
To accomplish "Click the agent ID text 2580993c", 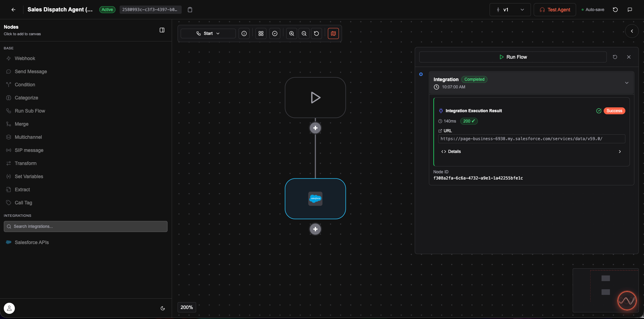I will coord(150,10).
